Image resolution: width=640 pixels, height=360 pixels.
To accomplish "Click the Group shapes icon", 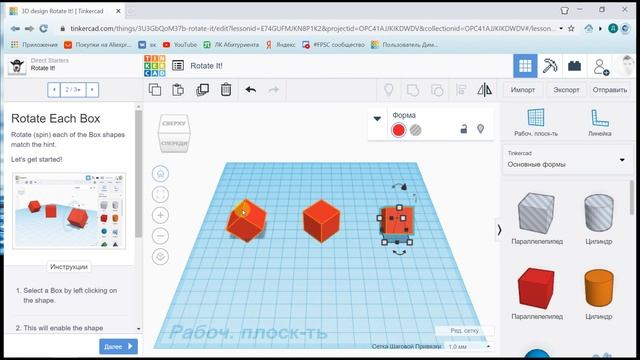I will click(x=413, y=90).
